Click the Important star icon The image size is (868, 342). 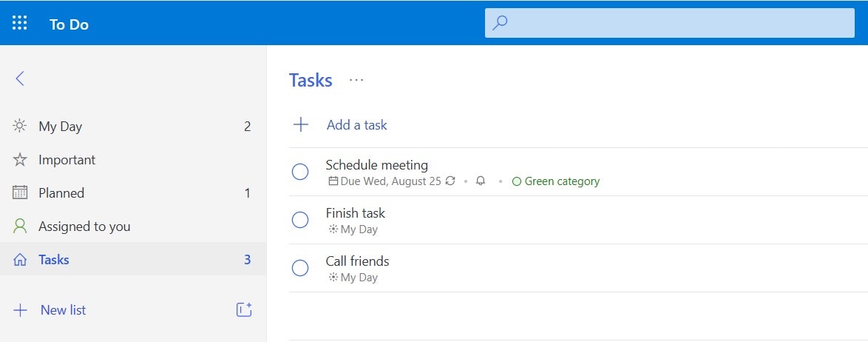pos(20,160)
